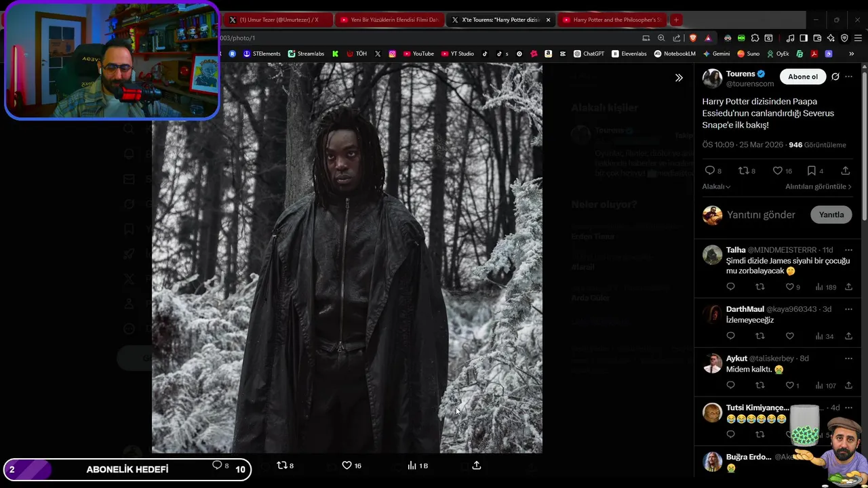View analytics on Talha's reply (189)
This screenshot has height=488, width=868.
[825, 287]
